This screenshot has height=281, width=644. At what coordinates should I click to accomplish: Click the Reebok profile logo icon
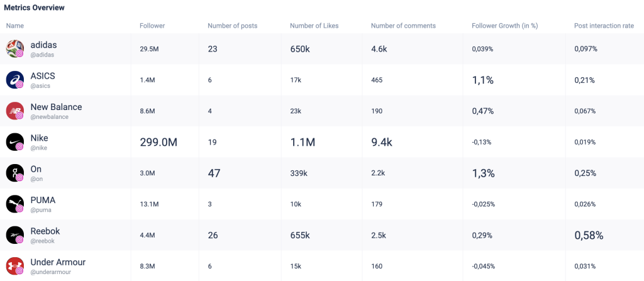click(14, 235)
